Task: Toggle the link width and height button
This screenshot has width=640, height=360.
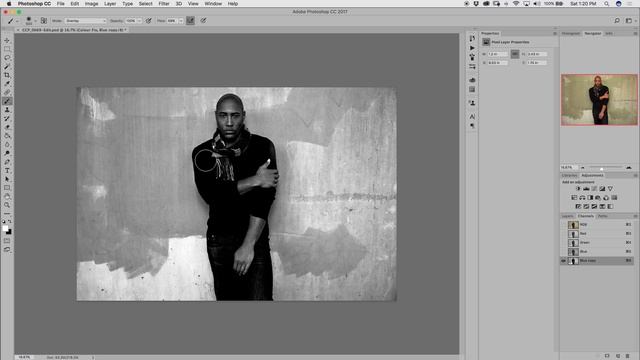Action: point(515,54)
